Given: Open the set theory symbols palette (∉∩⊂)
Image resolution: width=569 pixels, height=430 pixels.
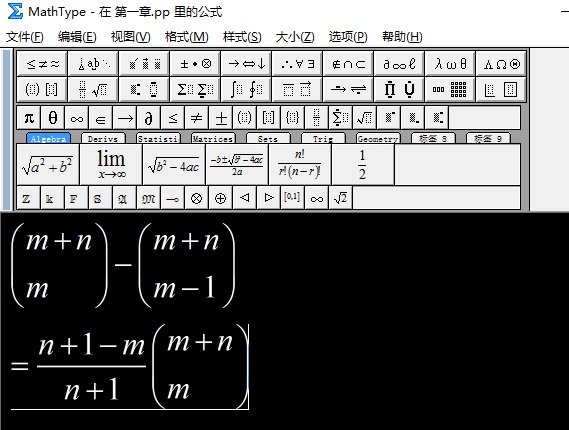Looking at the screenshot, I should (x=348, y=64).
